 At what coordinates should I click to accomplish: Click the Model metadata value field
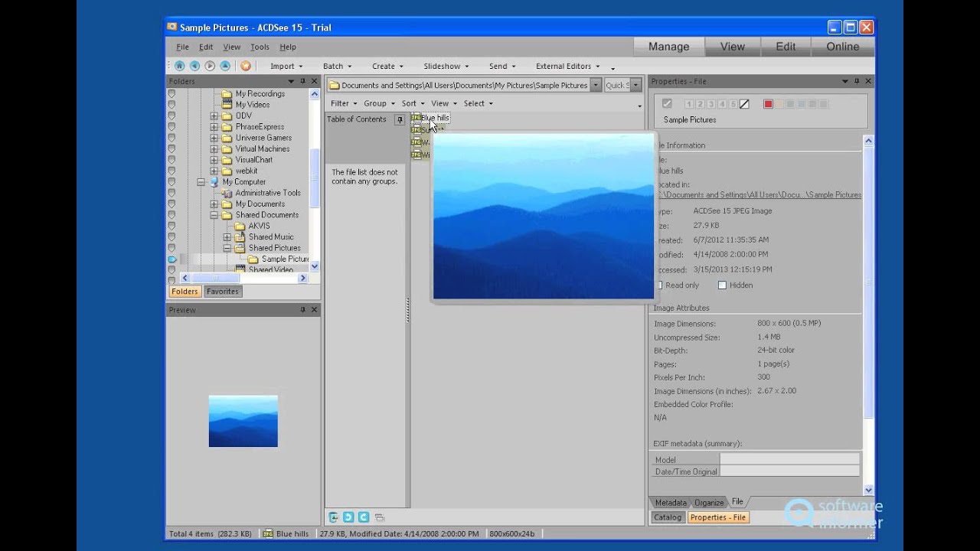[789, 460]
